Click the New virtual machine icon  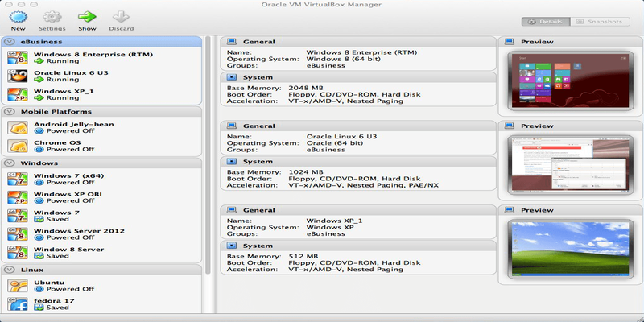pos(19,16)
